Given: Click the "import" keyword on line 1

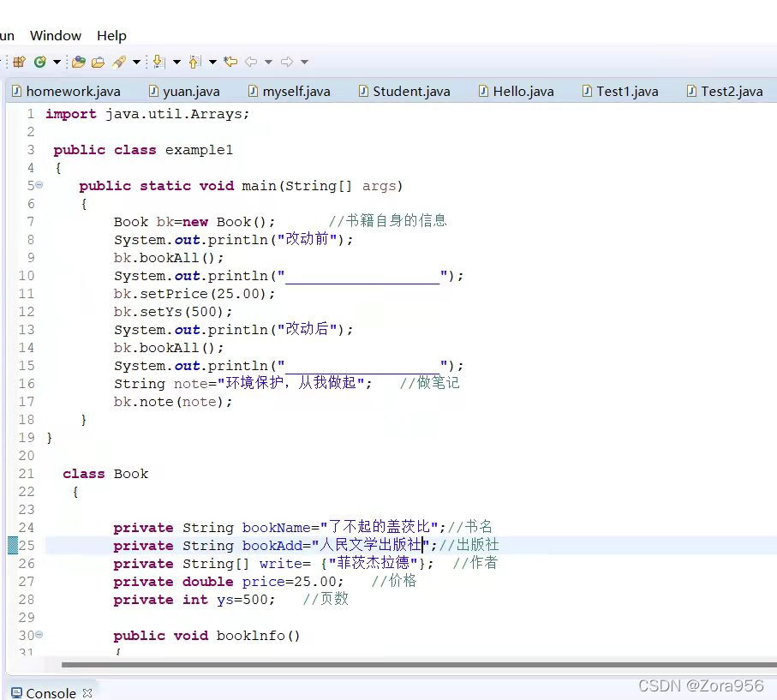Looking at the screenshot, I should (71, 114).
